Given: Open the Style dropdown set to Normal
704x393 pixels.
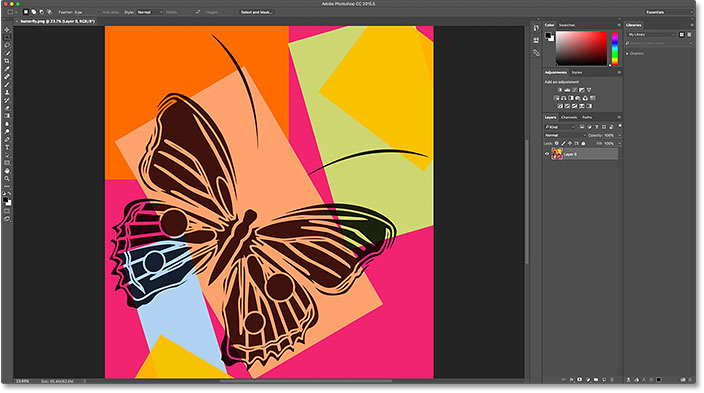Looking at the screenshot, I should (x=150, y=12).
